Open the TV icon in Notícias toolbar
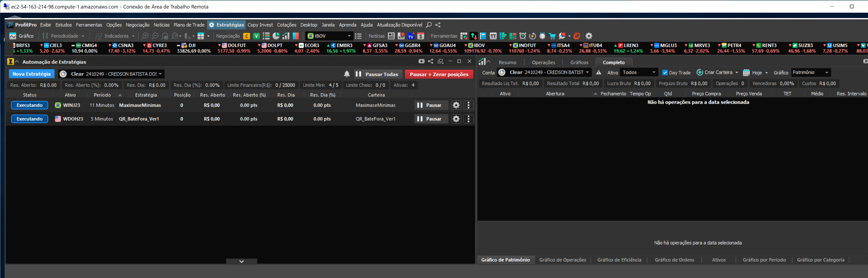This screenshot has height=278, width=868. (411, 36)
